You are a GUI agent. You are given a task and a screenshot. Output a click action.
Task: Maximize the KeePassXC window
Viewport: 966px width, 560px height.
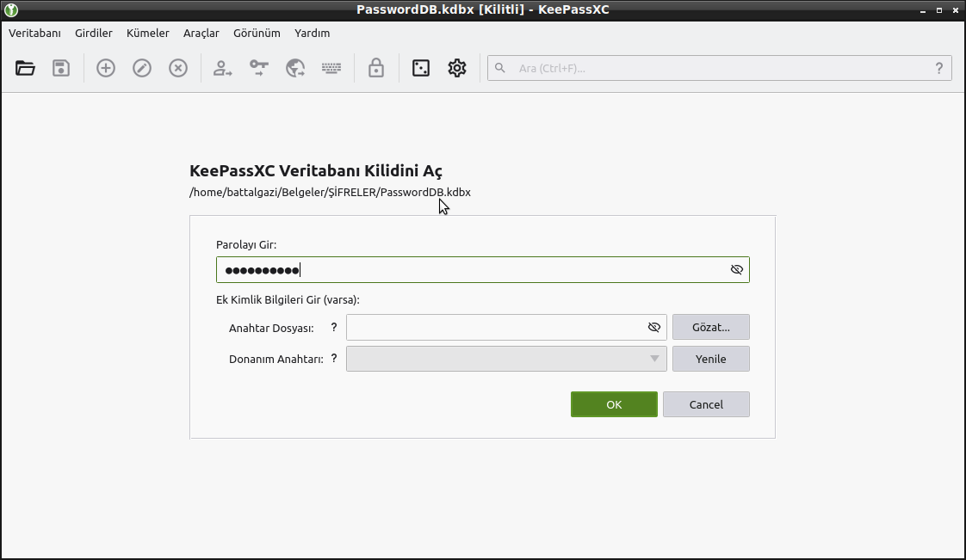point(939,10)
